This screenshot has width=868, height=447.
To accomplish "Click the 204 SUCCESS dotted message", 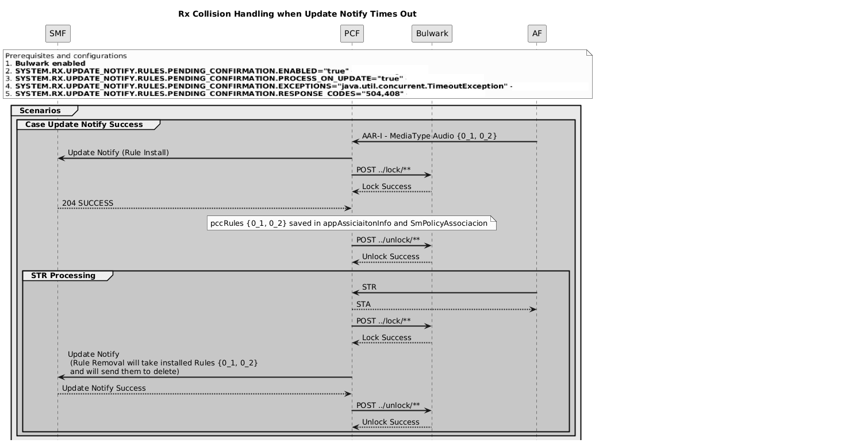I will pos(88,203).
